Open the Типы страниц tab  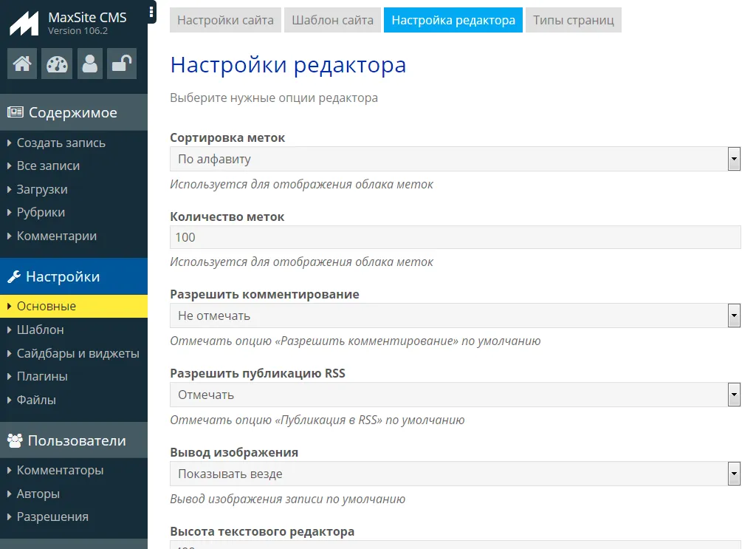click(x=573, y=21)
